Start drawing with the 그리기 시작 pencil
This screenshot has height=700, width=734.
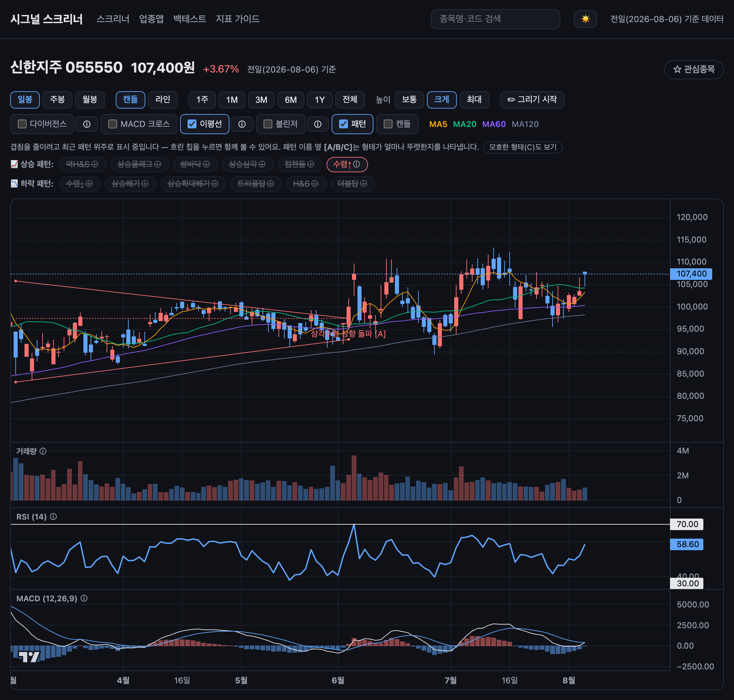532,100
